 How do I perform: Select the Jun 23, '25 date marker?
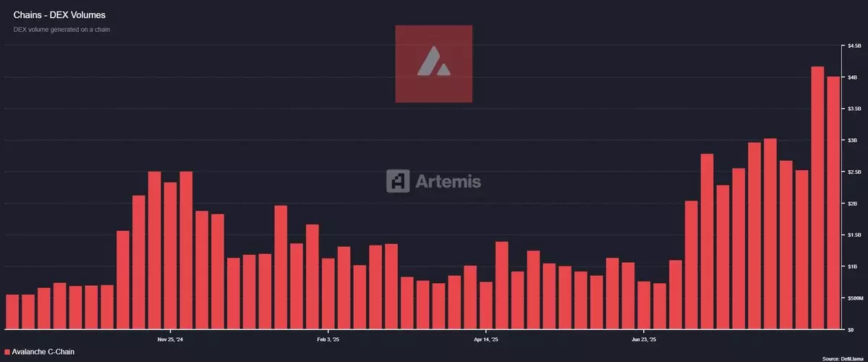tap(644, 338)
